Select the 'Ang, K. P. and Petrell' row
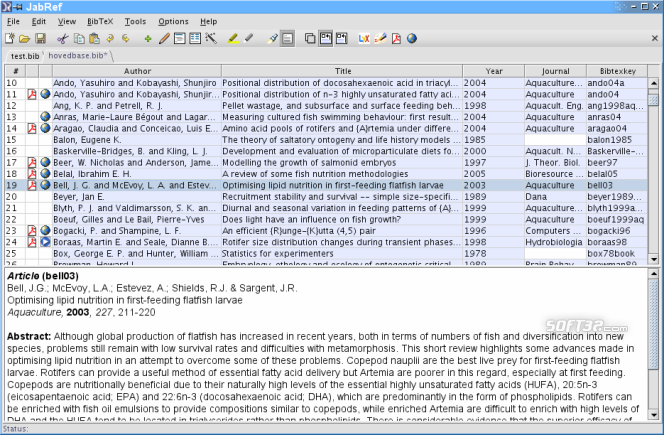 pos(326,105)
